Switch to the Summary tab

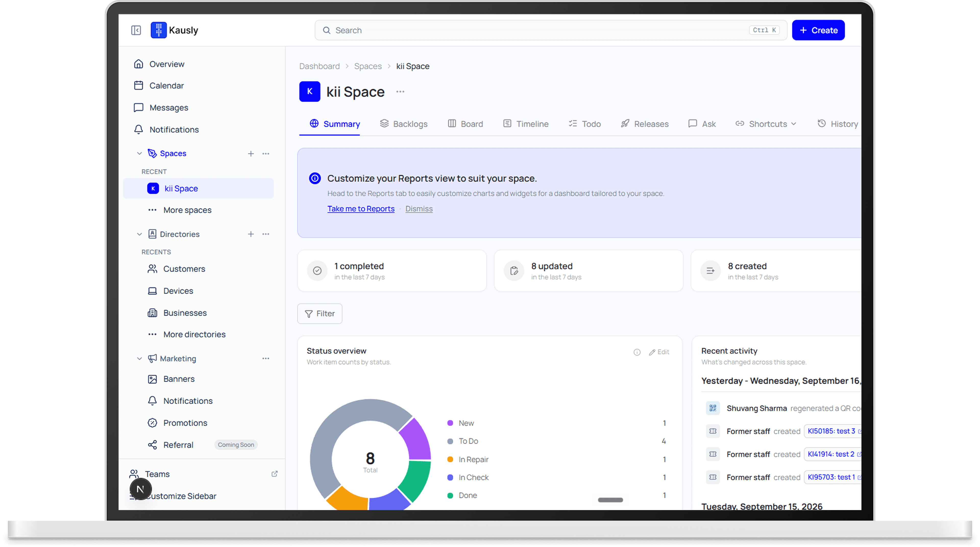[334, 124]
